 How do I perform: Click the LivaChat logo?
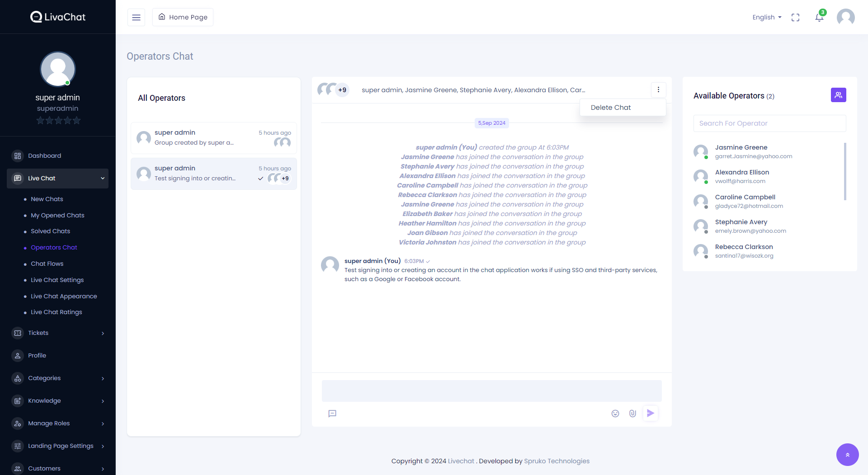[x=57, y=17]
